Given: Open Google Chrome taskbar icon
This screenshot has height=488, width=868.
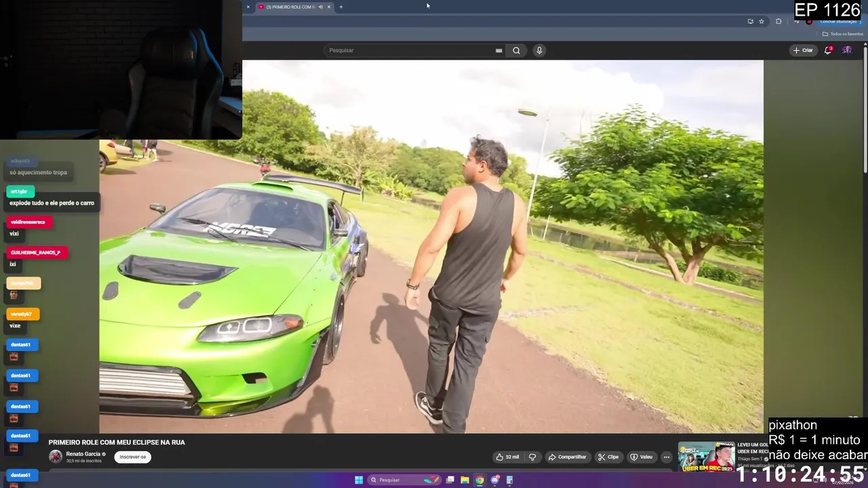Looking at the screenshot, I should pos(479,480).
